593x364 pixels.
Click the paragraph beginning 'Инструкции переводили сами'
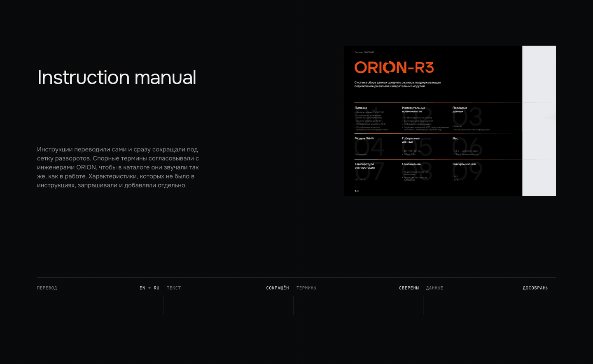click(118, 167)
